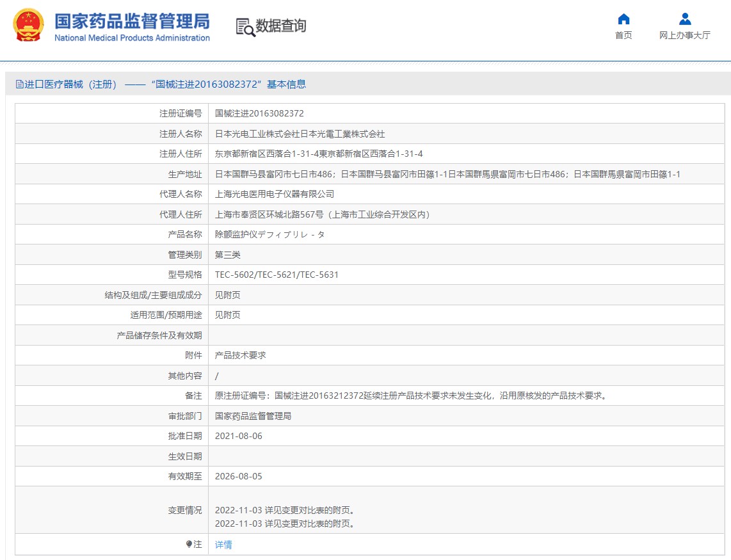Click the 备注 remark text 原注册证编号

coord(411,396)
